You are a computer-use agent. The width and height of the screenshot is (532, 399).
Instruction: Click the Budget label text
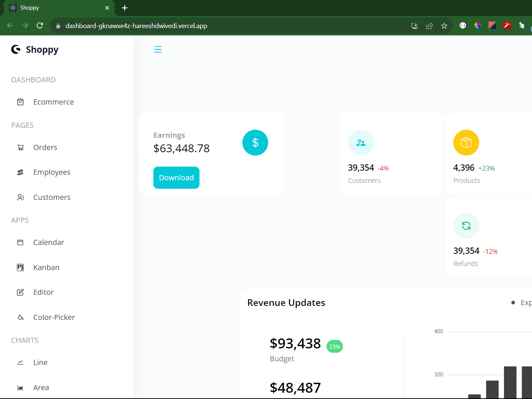point(282,359)
